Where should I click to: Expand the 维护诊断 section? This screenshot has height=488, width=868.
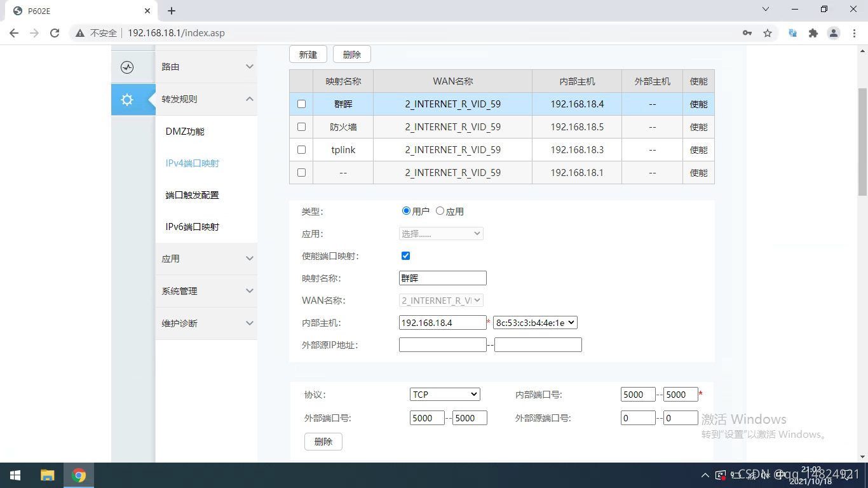[207, 323]
